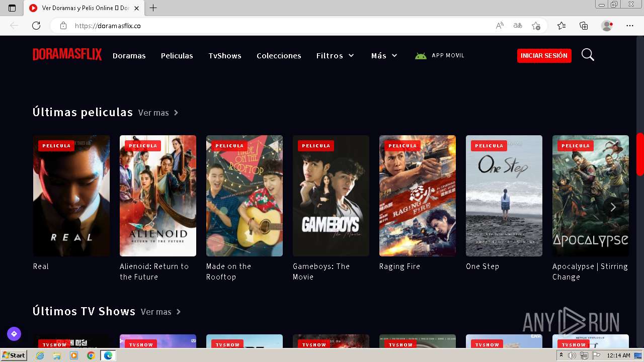Open the Colecciones section
This screenshot has width=644, height=362.
pos(279,56)
